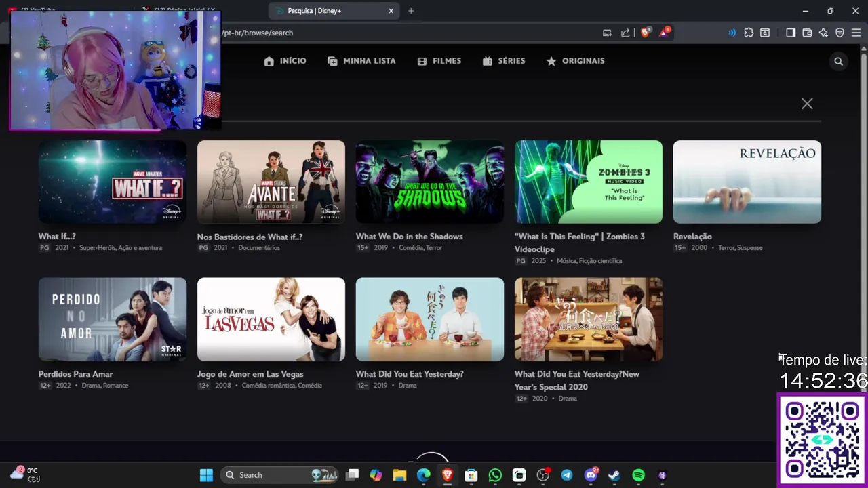Open Microsoft Store from the taskbar
The height and width of the screenshot is (488, 868).
[471, 475]
